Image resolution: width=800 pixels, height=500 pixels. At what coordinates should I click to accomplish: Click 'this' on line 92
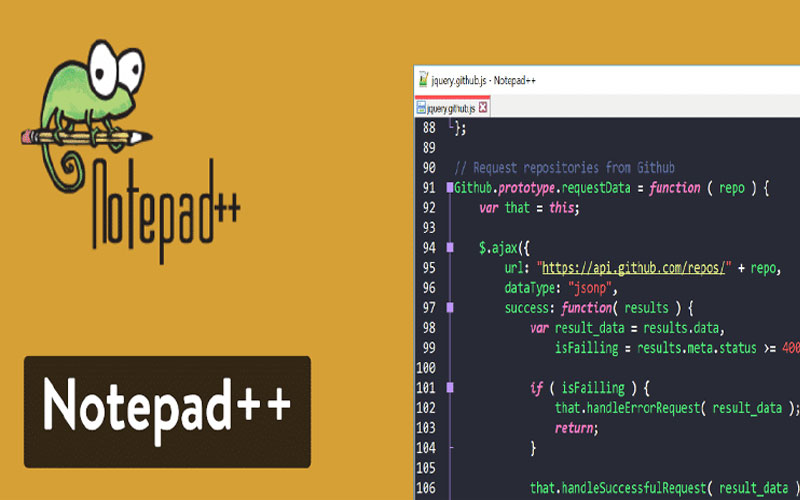tap(562, 208)
